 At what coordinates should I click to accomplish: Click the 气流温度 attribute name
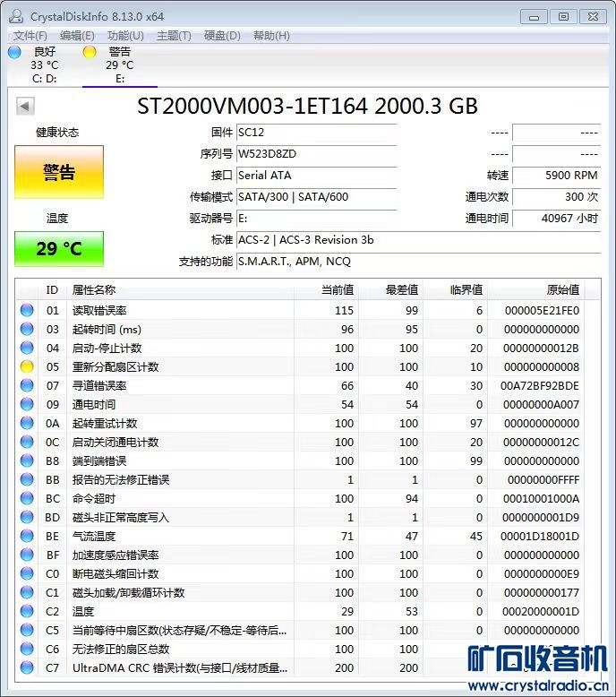pos(94,536)
